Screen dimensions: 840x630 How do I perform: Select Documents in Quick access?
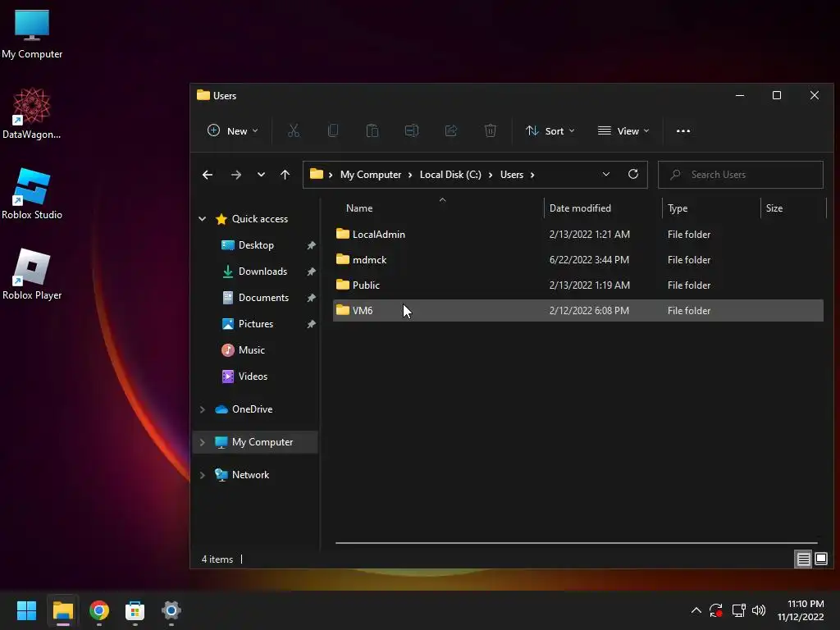pos(263,297)
